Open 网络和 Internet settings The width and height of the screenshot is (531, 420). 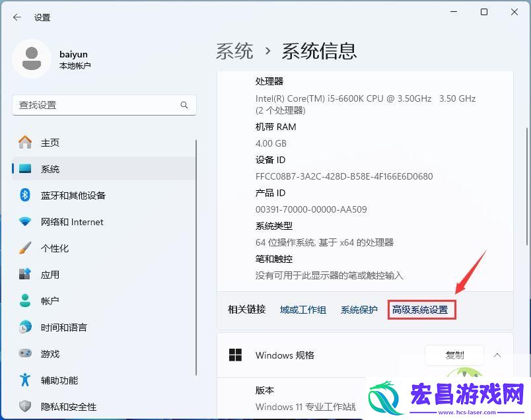(104, 221)
